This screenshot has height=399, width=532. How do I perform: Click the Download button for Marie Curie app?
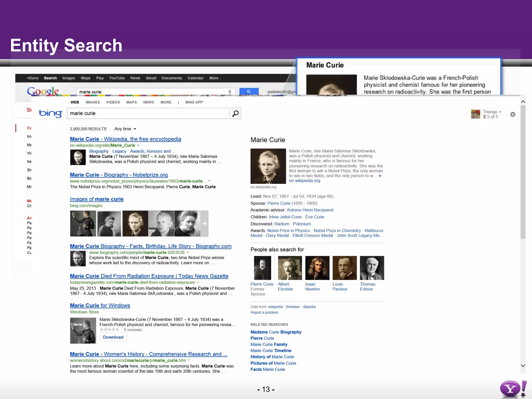tap(113, 337)
